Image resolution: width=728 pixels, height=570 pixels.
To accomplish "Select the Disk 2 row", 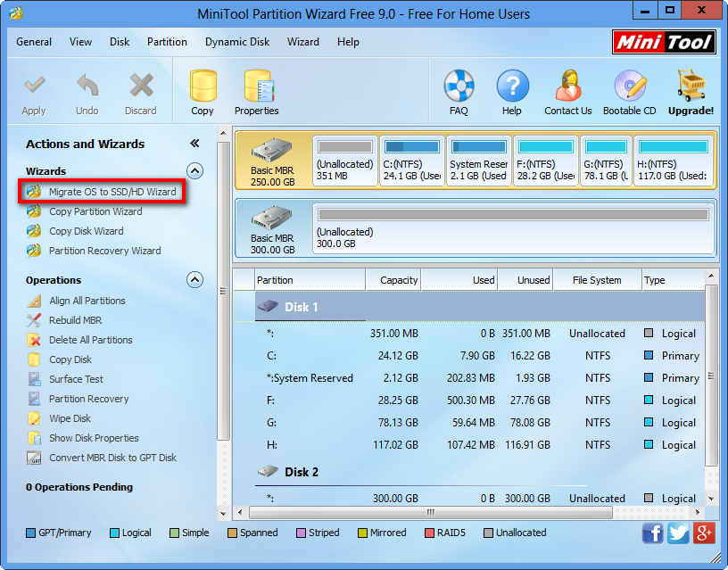I will [x=469, y=472].
